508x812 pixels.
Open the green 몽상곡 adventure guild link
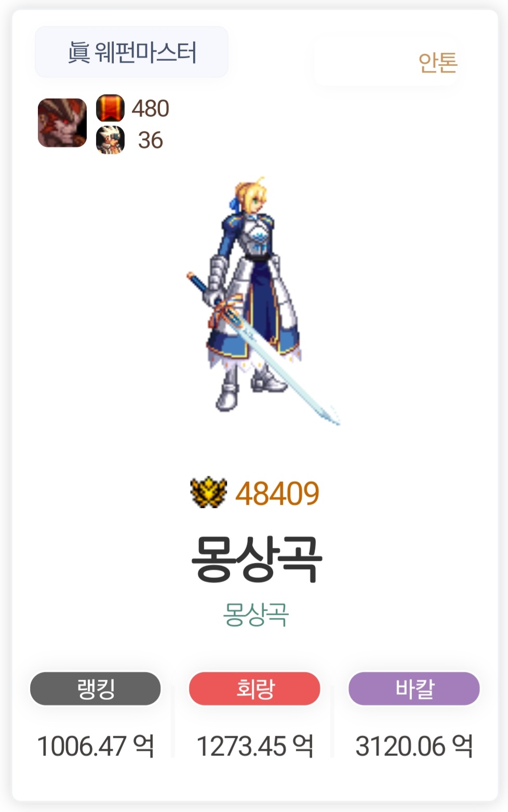pos(256,615)
